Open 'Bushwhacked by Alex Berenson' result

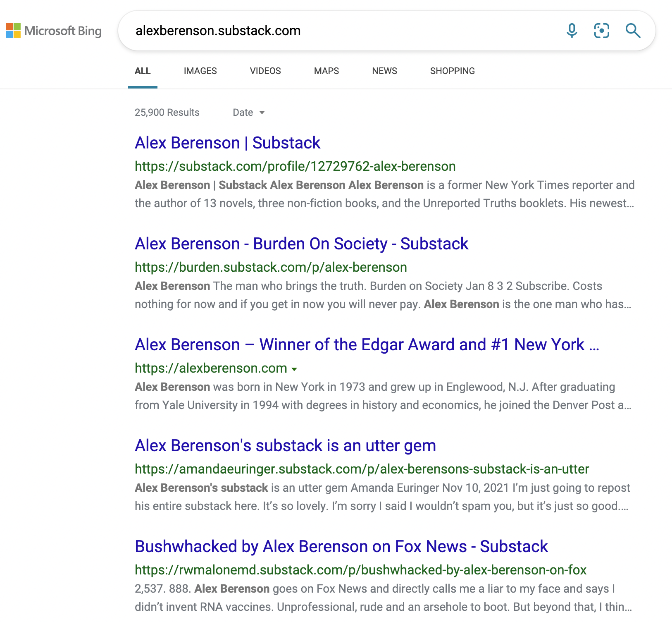[341, 547]
